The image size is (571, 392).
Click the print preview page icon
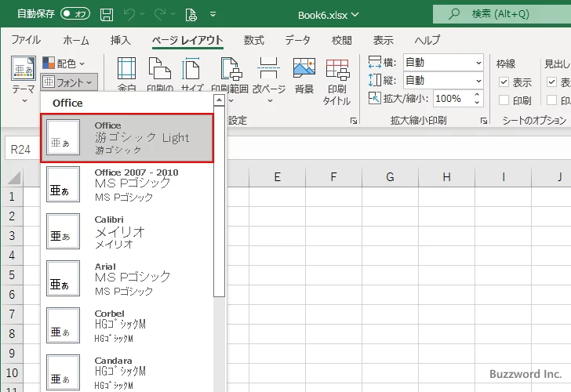tap(191, 15)
